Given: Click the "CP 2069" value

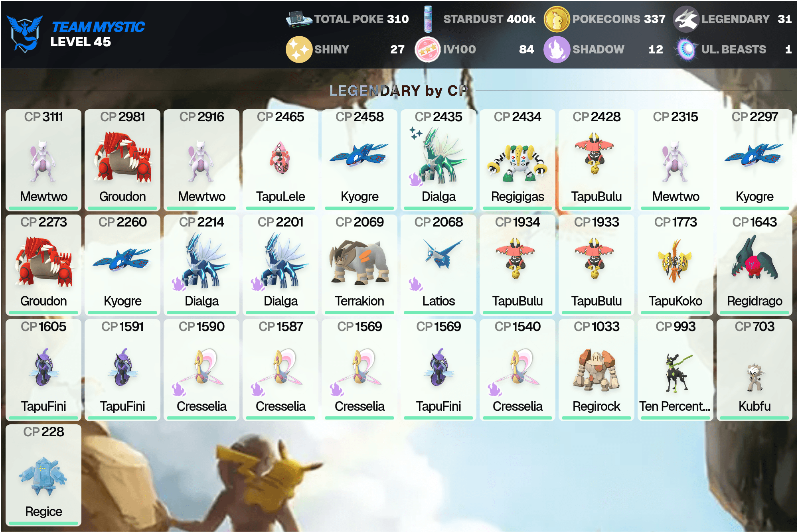Looking at the screenshot, I should 359,222.
